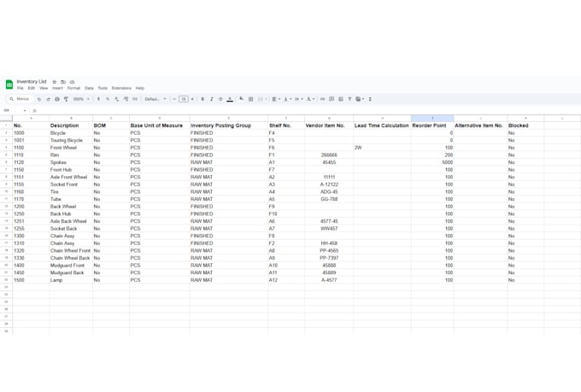581x392 pixels.
Task: Expand the merge type dropdown arrow
Action: click(266, 99)
